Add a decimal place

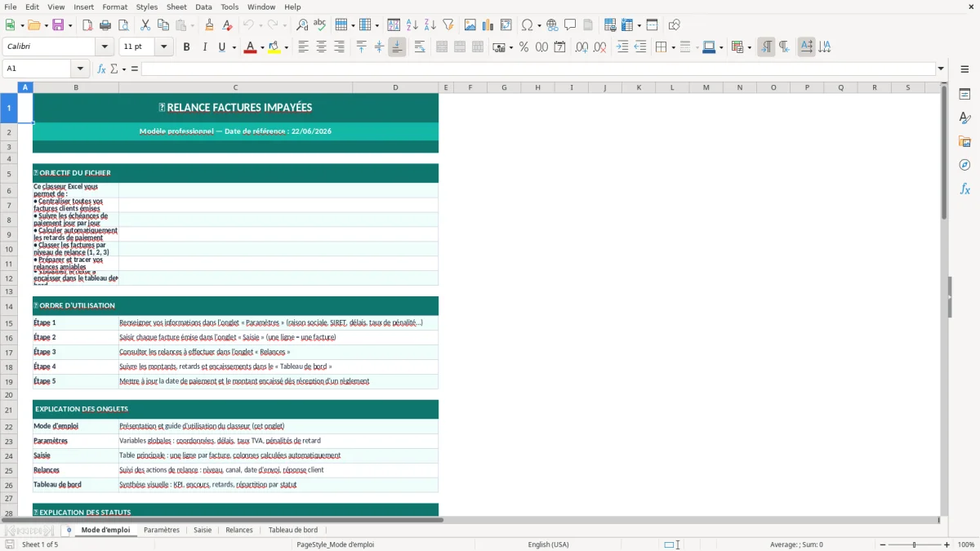click(581, 47)
